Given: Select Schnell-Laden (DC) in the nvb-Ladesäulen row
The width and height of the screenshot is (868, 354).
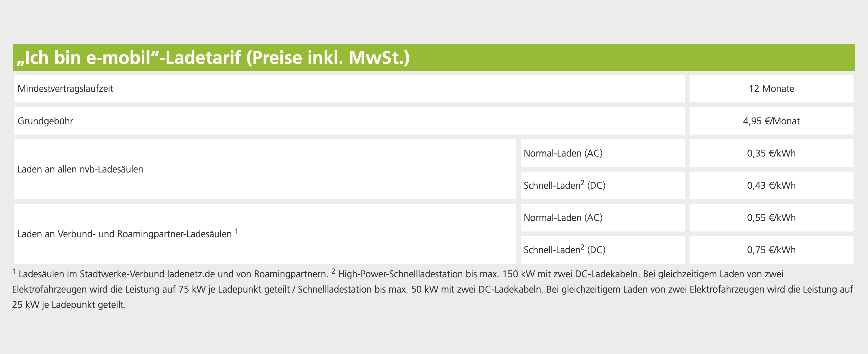Looking at the screenshot, I should [x=565, y=185].
